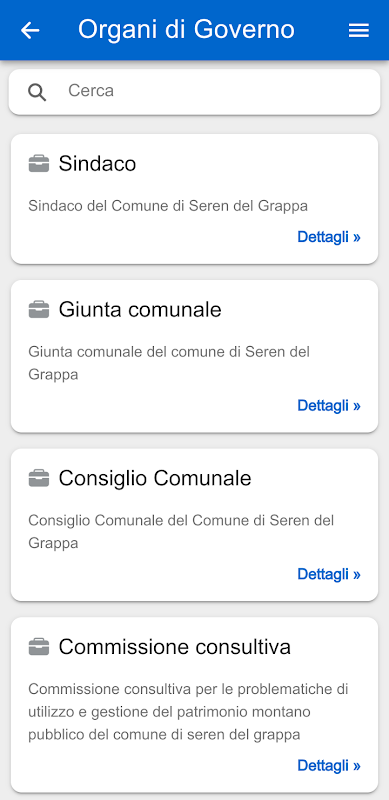Click the briefcase icon beside Giunta comunale
Viewport: 389px width, 800px height.
(x=39, y=310)
